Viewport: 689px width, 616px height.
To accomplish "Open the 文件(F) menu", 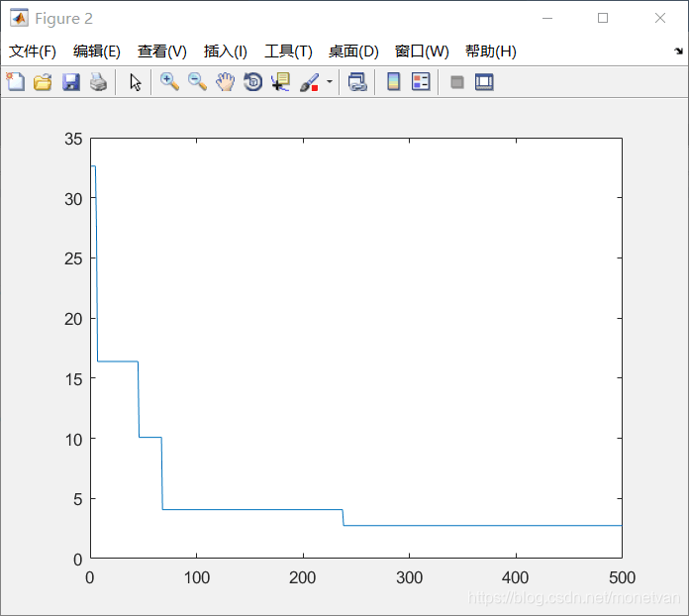I will [x=33, y=51].
